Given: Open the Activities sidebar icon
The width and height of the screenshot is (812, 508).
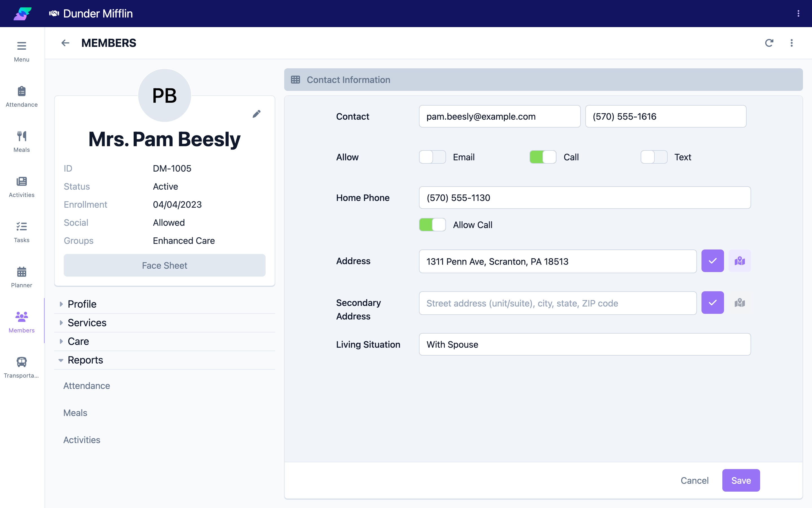Looking at the screenshot, I should click(21, 181).
